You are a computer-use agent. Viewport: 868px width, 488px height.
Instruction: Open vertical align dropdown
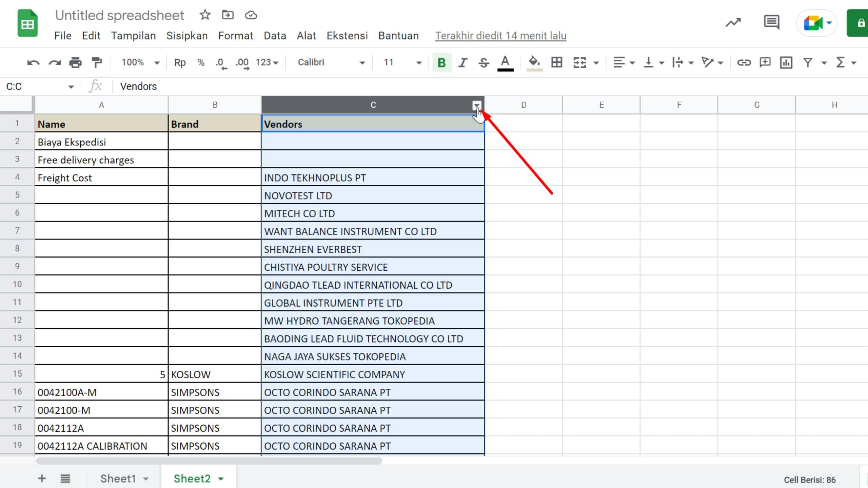coord(653,63)
